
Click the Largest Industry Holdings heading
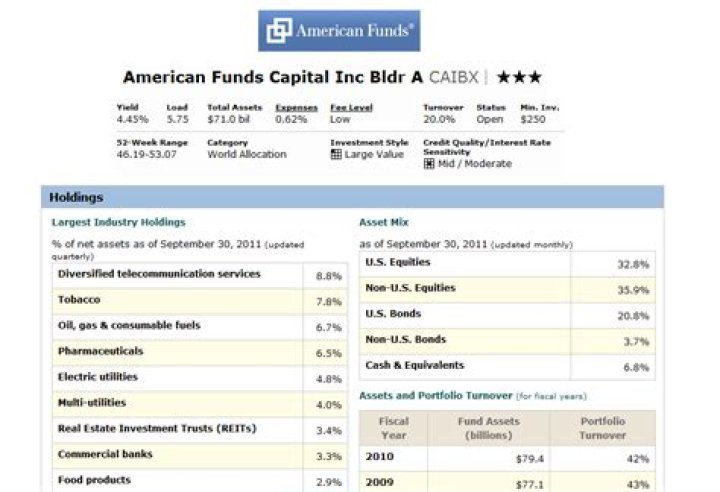coord(118,222)
